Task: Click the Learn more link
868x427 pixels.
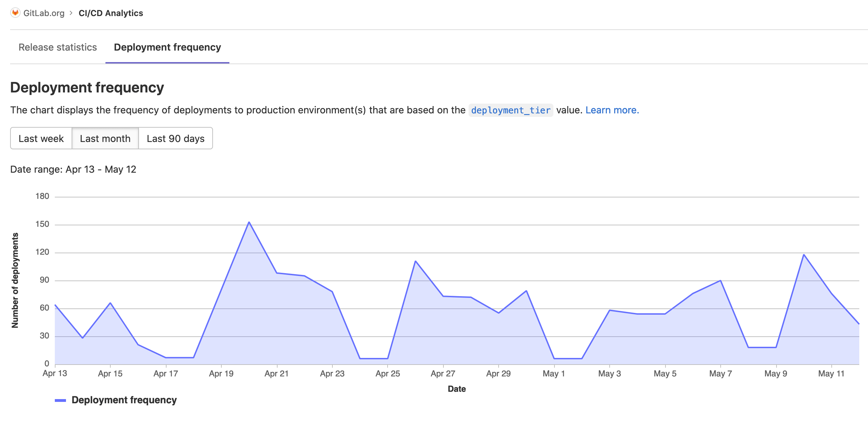Action: point(612,110)
